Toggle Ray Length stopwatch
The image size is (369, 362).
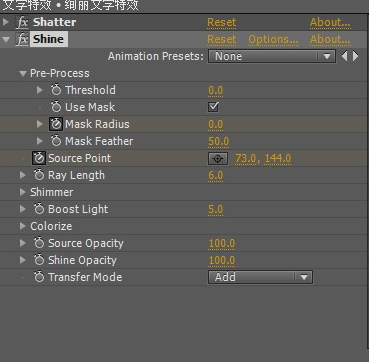[39, 175]
